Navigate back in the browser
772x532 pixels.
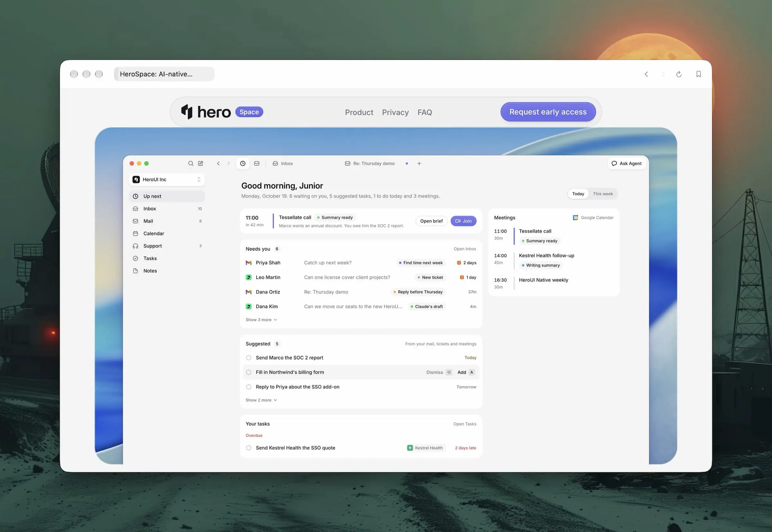[646, 74]
